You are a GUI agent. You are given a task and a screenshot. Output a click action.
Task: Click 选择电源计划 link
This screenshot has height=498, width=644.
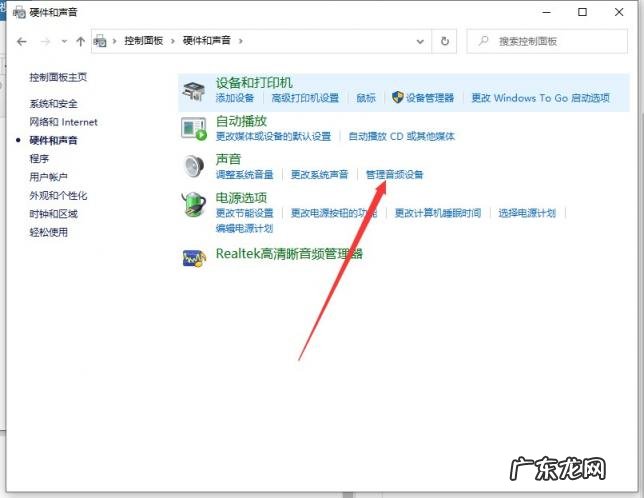tap(527, 213)
